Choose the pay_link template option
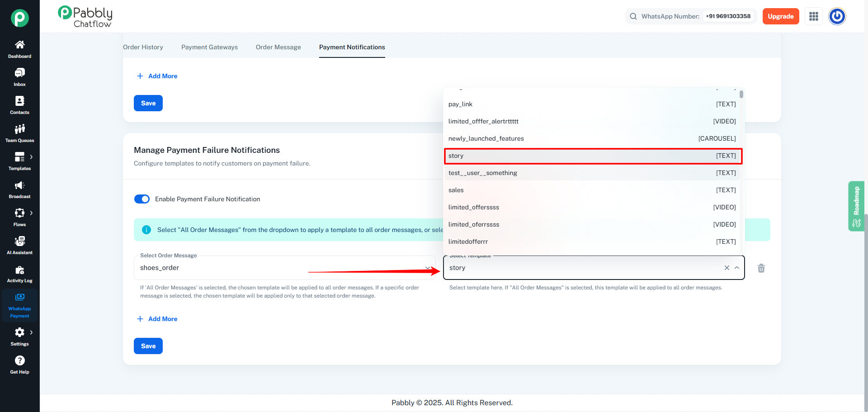 pos(592,104)
